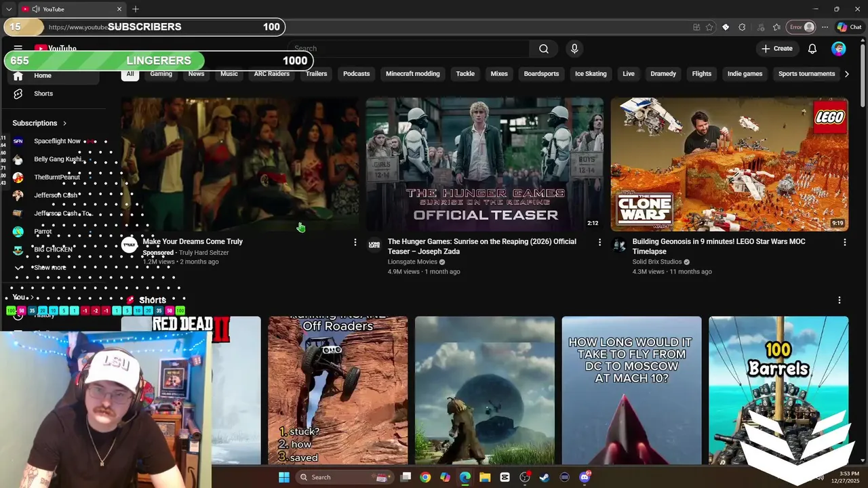Open Windows Start menu
The height and width of the screenshot is (488, 868).
click(x=284, y=477)
